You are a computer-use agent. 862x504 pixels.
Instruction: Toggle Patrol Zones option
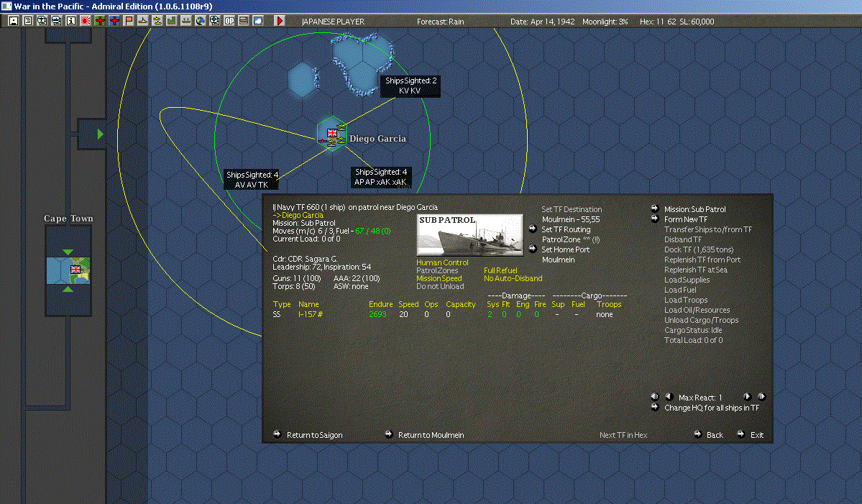[x=437, y=270]
